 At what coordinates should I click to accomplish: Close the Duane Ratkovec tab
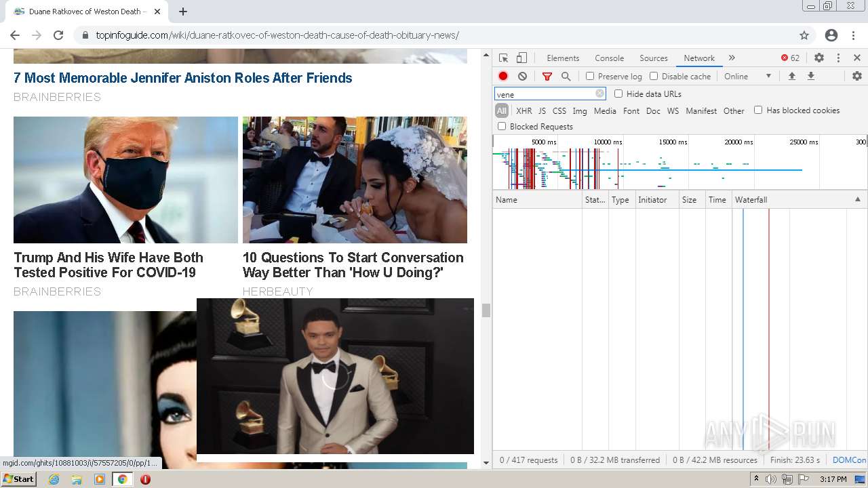(x=158, y=12)
